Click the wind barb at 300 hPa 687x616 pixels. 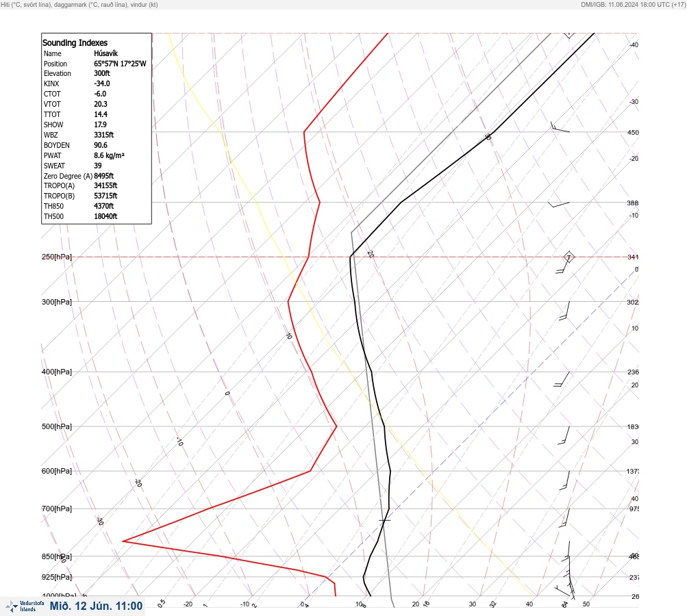tap(564, 311)
